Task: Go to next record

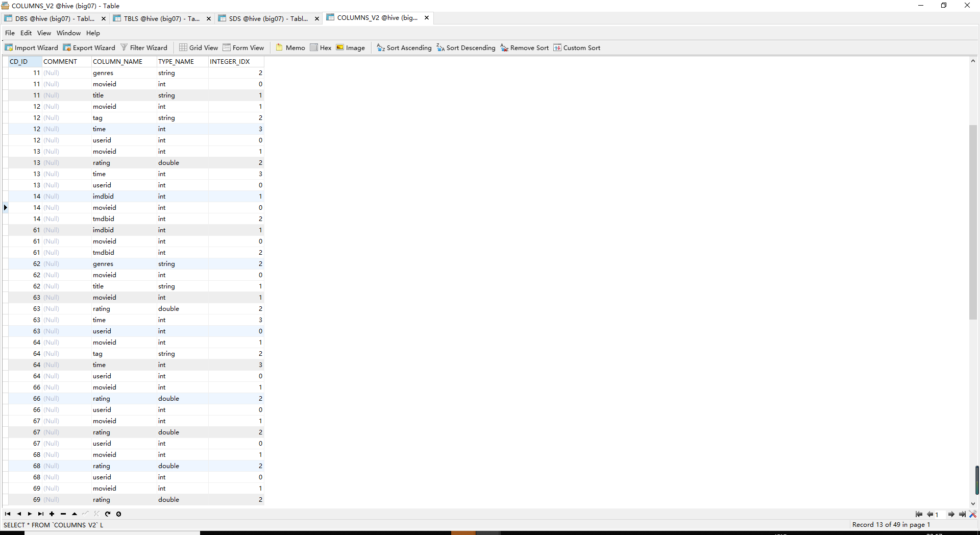Action: 30,514
